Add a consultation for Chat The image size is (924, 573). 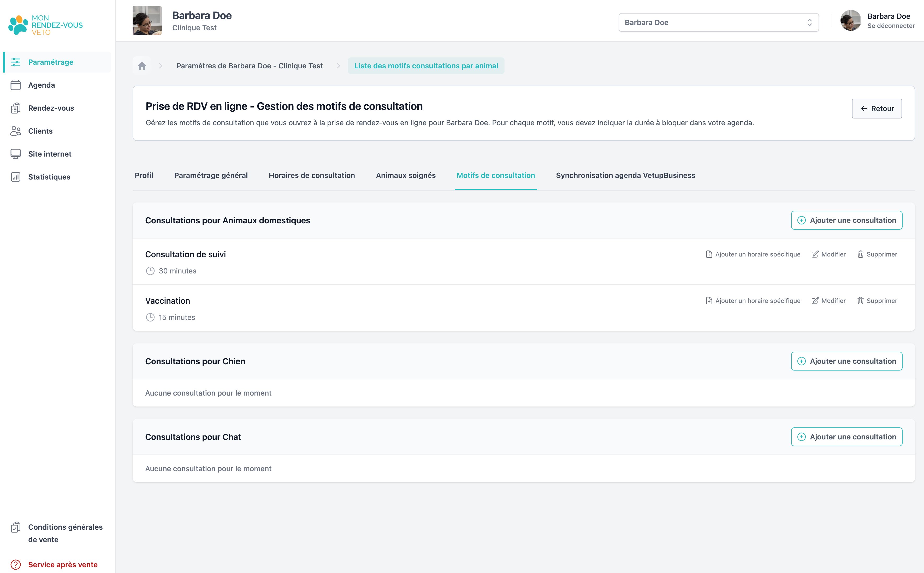(x=846, y=437)
